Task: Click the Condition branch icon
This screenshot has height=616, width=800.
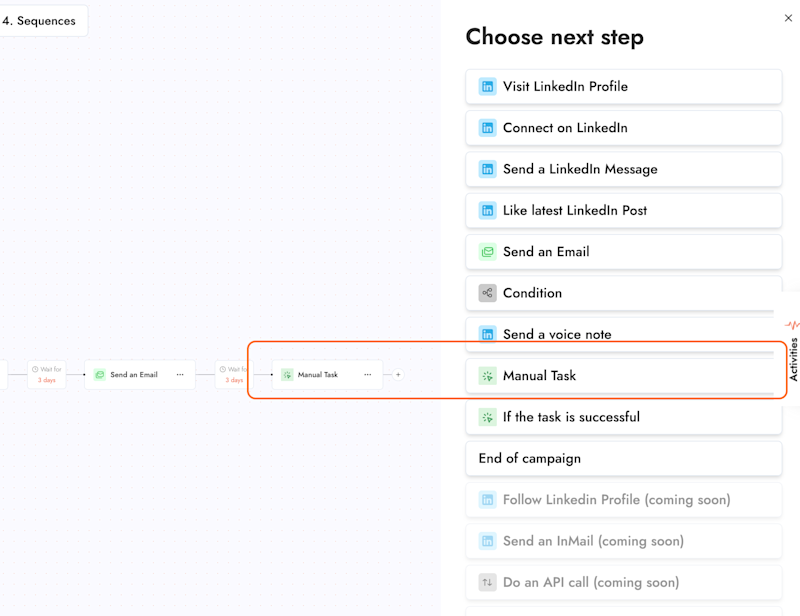Action: pyautogui.click(x=487, y=293)
